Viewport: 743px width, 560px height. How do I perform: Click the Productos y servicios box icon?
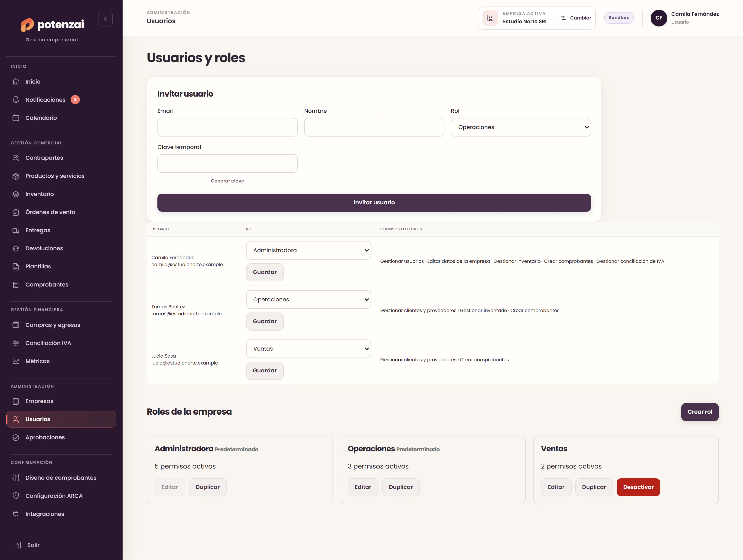coord(16,176)
